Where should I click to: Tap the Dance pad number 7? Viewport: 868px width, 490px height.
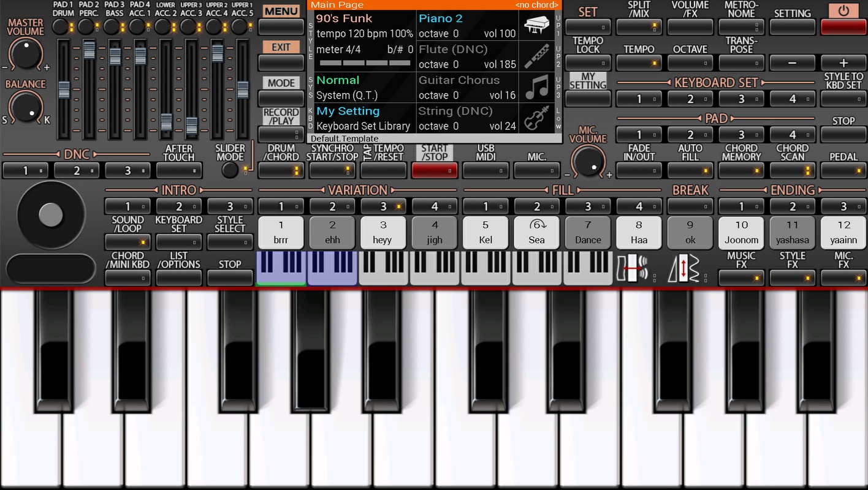[x=588, y=233]
